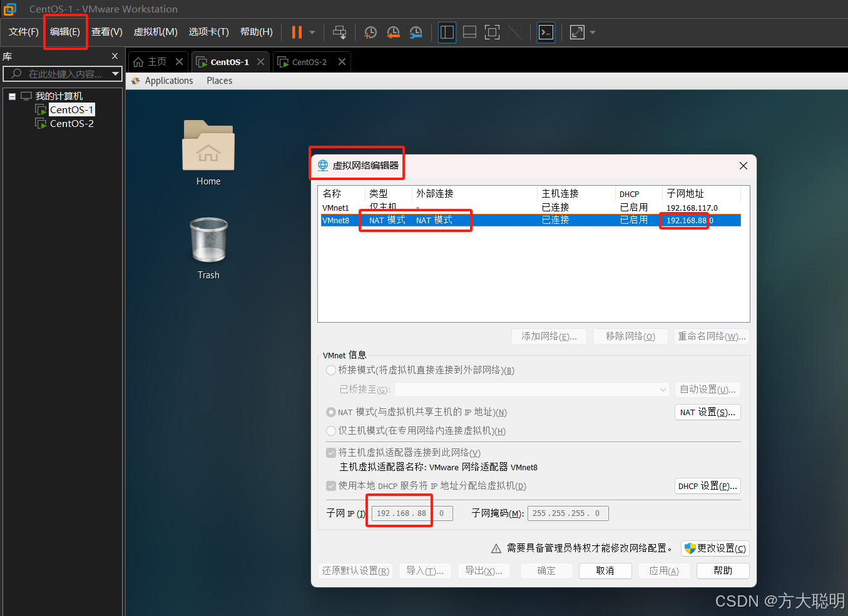Image resolution: width=848 pixels, height=616 pixels.
Task: Close the library panel
Action: click(x=115, y=56)
